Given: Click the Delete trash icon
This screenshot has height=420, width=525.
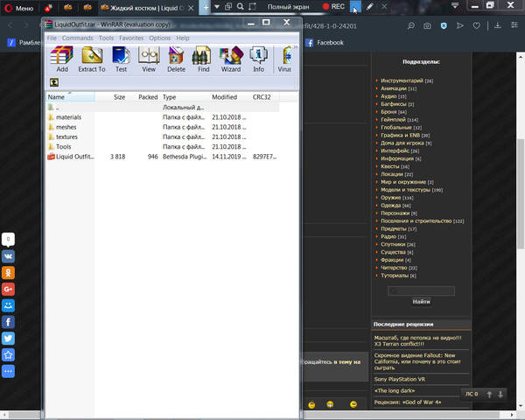Looking at the screenshot, I should pyautogui.click(x=176, y=59).
